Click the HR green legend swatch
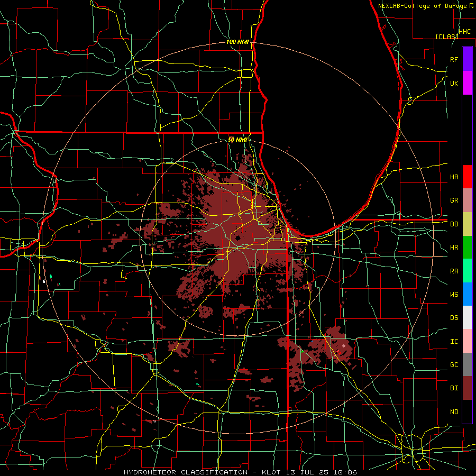 pyautogui.click(x=467, y=247)
